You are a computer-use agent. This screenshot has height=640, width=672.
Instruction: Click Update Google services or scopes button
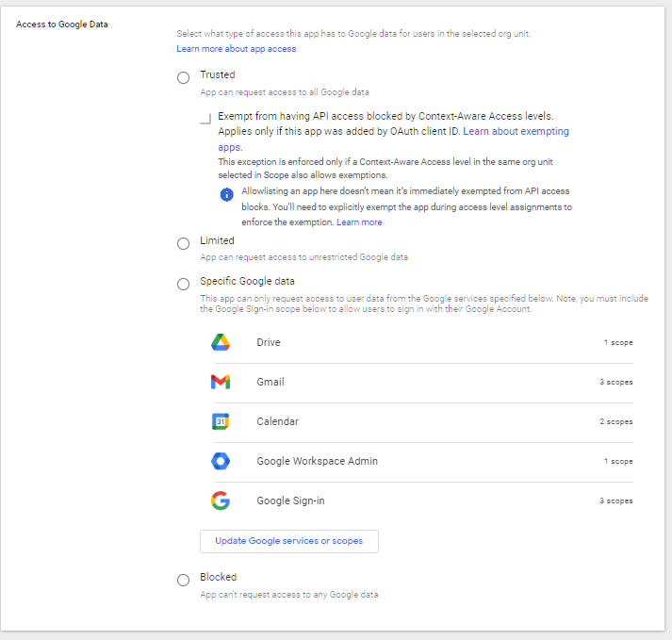pos(289,541)
